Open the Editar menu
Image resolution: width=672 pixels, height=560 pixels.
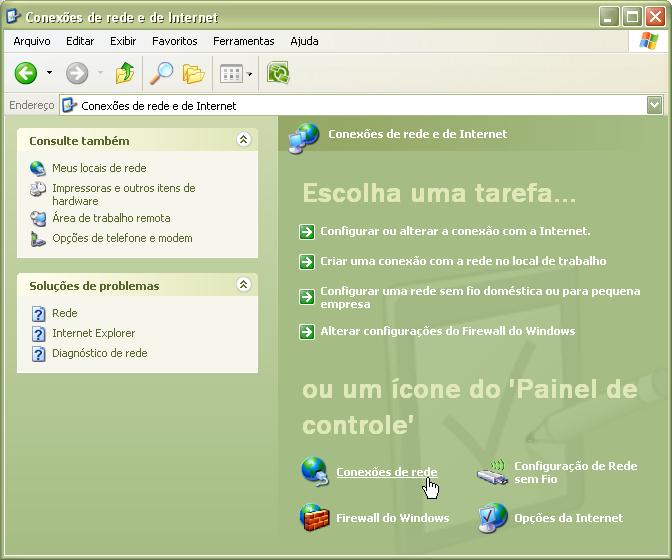pos(80,41)
